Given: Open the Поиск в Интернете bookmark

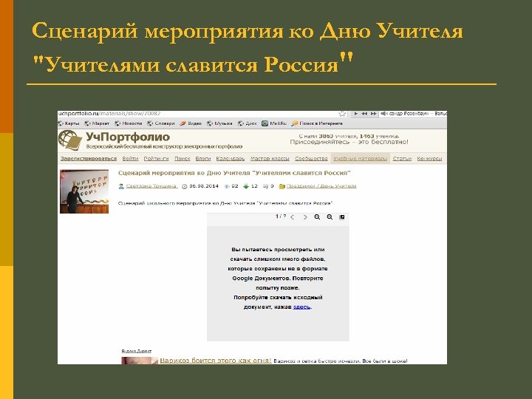Looking at the screenshot, I should (317, 123).
